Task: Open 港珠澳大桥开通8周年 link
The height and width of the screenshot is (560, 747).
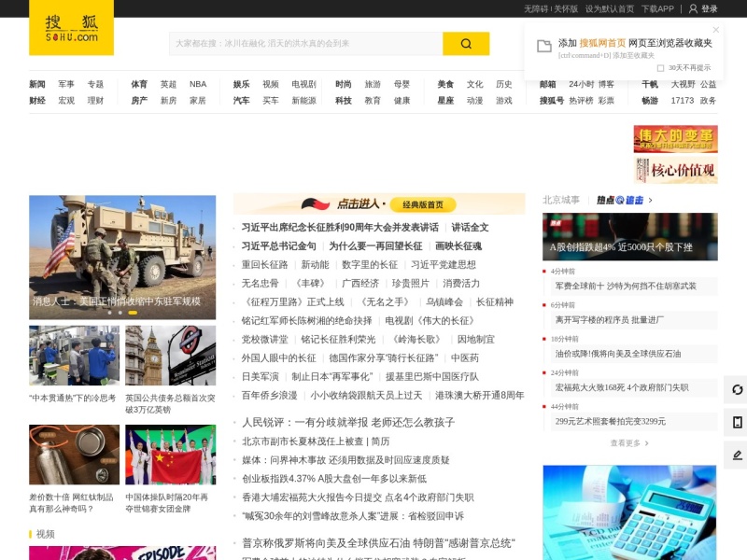Action: pyautogui.click(x=479, y=395)
